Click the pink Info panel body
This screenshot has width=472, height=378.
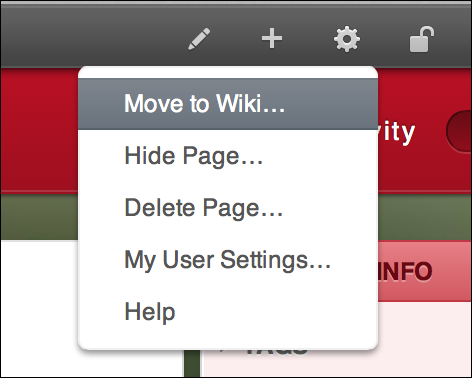click(425, 340)
